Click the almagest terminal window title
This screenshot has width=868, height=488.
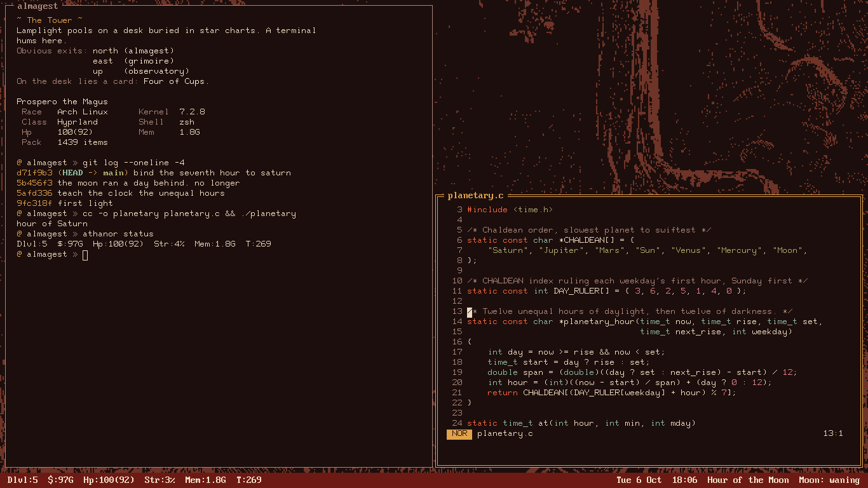pyautogui.click(x=37, y=6)
